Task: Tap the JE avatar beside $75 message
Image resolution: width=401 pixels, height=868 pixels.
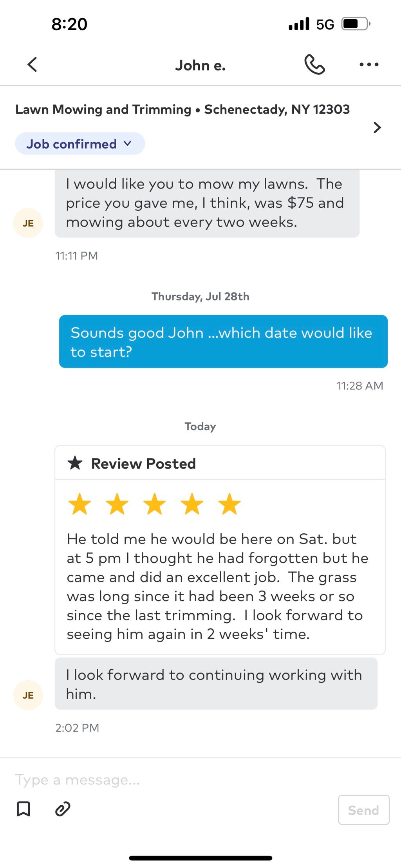Action: (28, 223)
